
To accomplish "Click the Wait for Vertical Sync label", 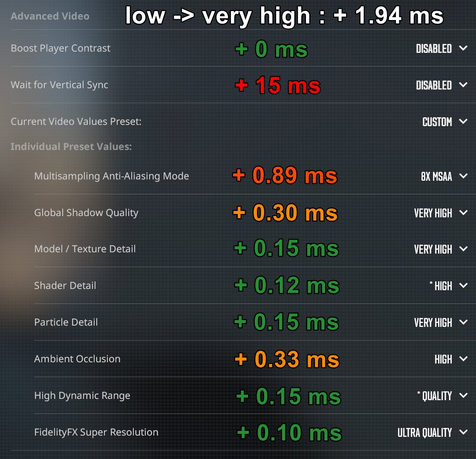I will 59,85.
